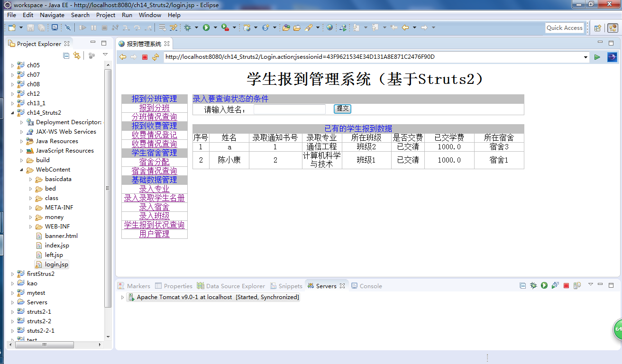Click the Open Web Browser globe toolbar icon
This screenshot has width=622, height=364.
click(x=329, y=27)
